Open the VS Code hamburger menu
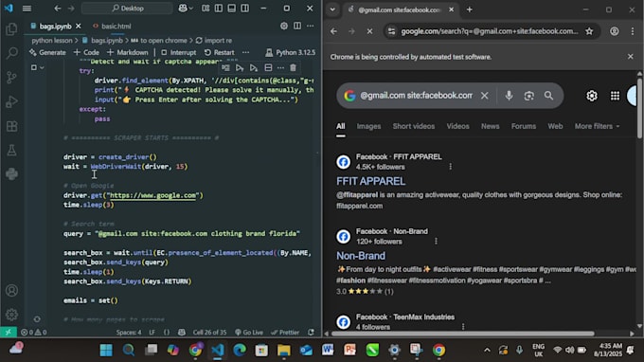 click(27, 9)
